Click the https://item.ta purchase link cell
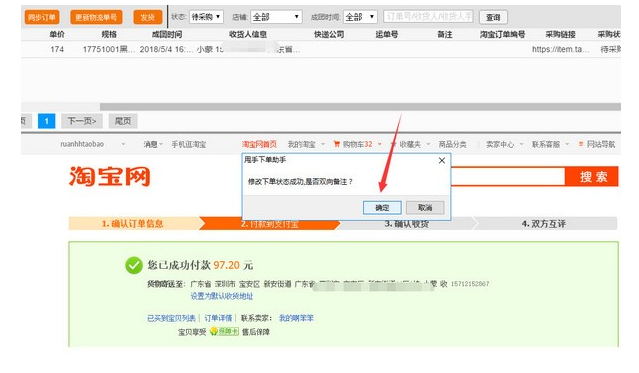Viewport: 639px width, 373px height. 560,49
